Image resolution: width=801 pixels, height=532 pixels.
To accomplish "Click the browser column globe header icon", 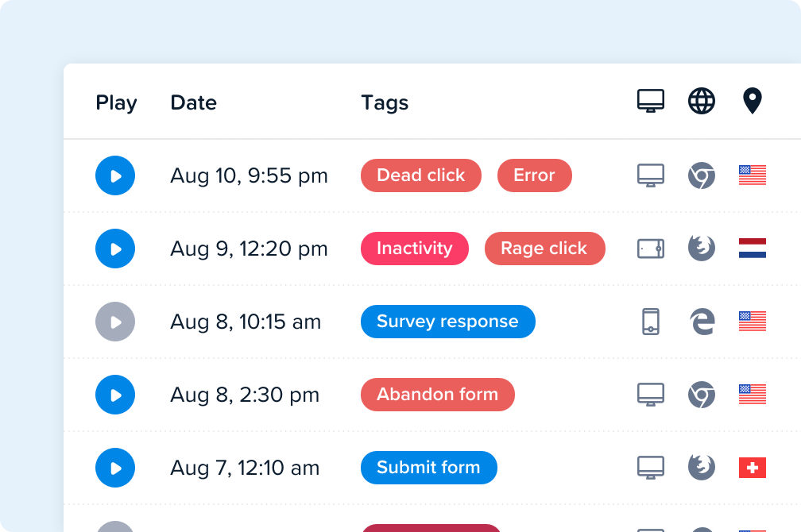I will tap(702, 101).
